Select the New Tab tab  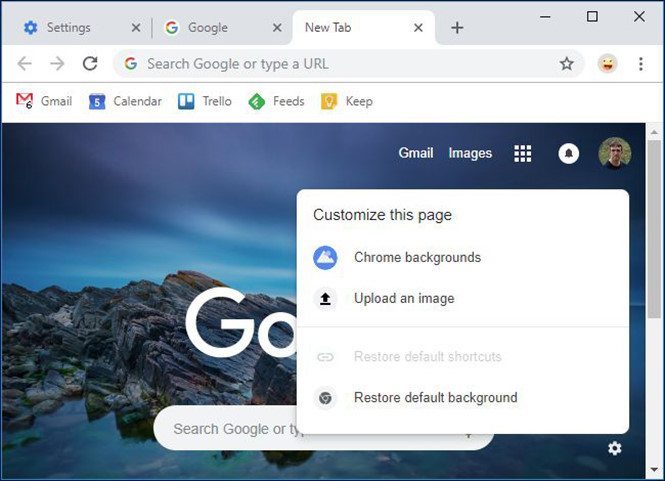(x=363, y=28)
